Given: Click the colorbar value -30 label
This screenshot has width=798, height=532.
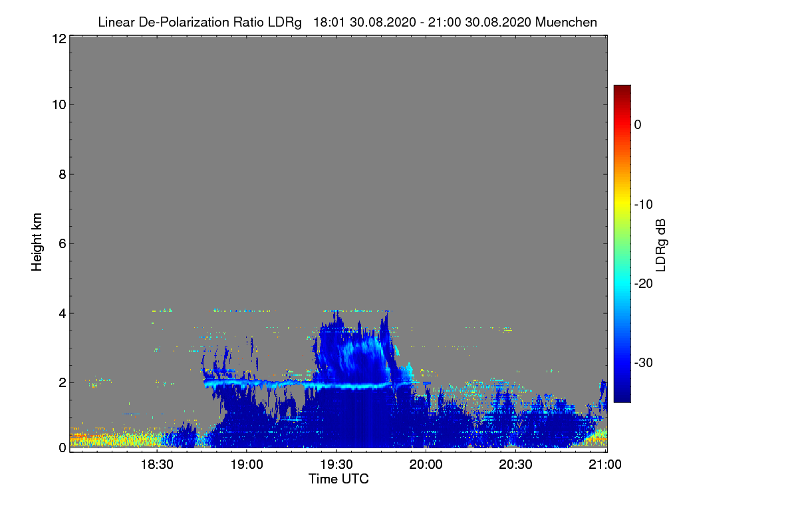Looking at the screenshot, I should (x=643, y=363).
